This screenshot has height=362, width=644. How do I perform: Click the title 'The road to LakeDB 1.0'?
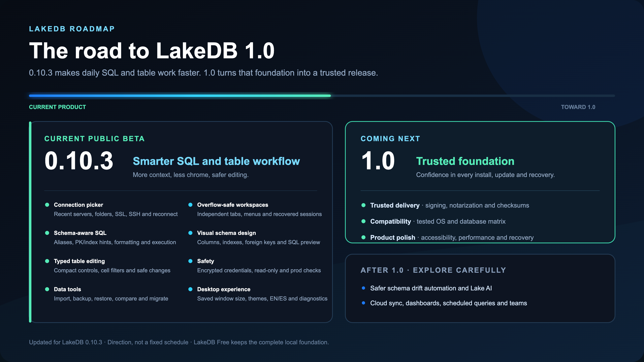(x=152, y=51)
